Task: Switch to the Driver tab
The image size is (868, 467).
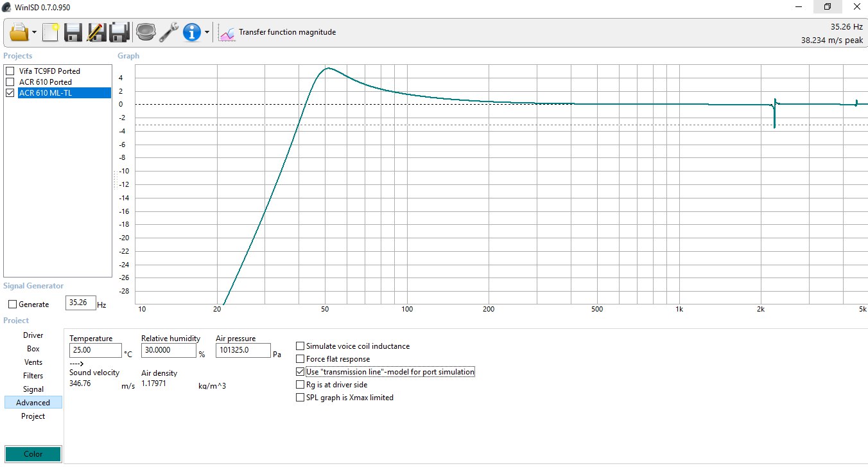Action: [x=33, y=335]
